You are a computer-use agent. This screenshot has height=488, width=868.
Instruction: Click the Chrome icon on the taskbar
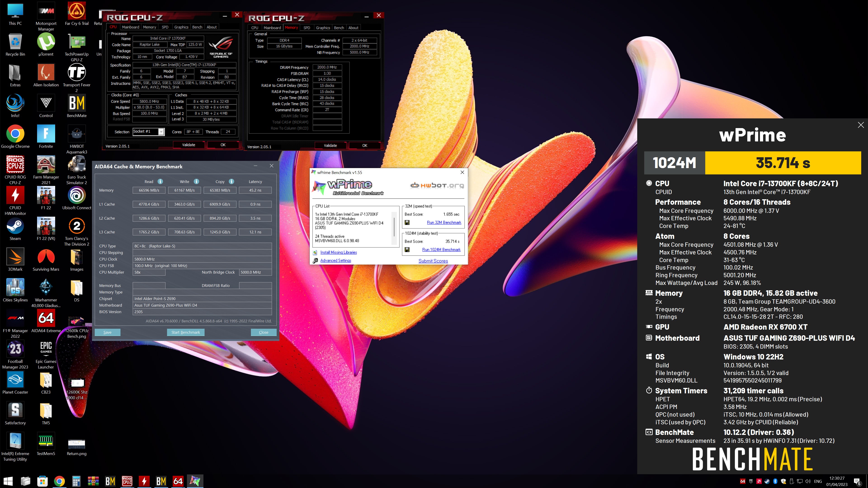[59, 481]
